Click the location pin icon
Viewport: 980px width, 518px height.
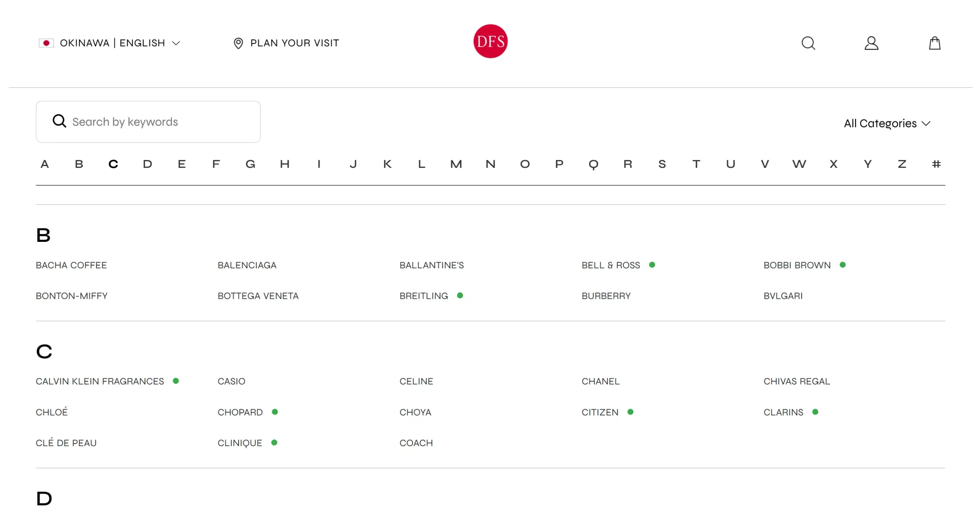(238, 43)
